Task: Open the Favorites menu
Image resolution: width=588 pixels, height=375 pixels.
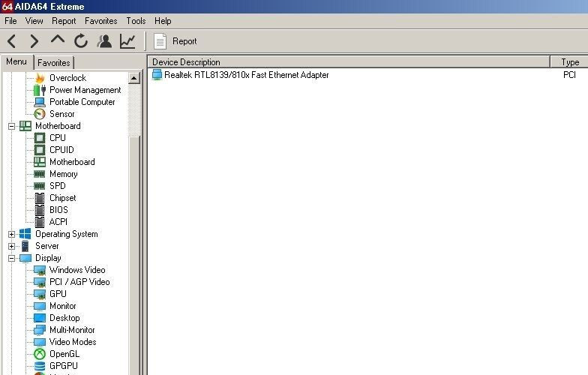Action: (100, 21)
